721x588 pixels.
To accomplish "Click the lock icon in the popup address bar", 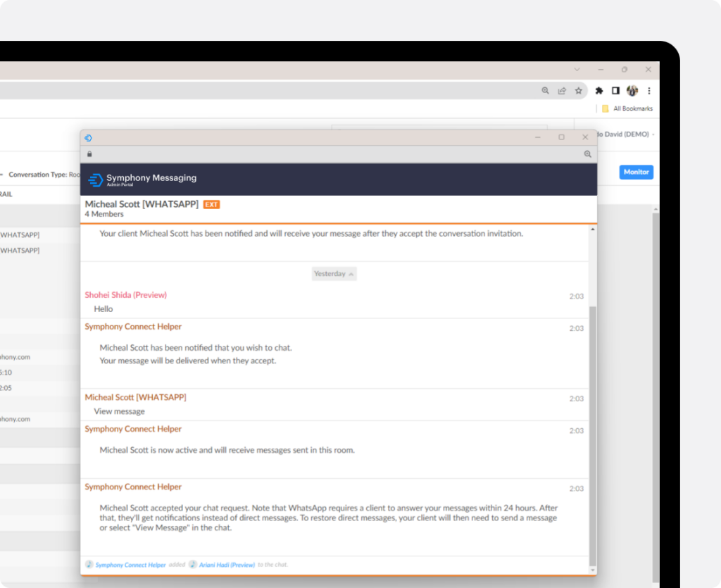I will click(89, 154).
